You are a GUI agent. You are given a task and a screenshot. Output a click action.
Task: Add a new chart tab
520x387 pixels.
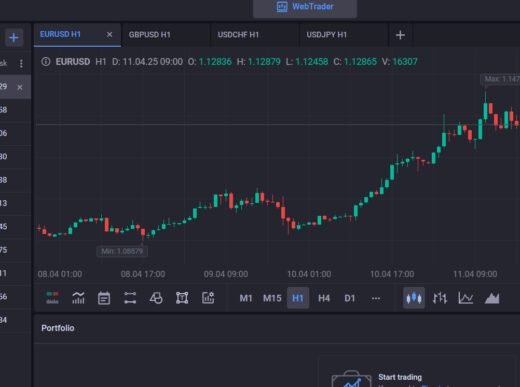click(400, 35)
